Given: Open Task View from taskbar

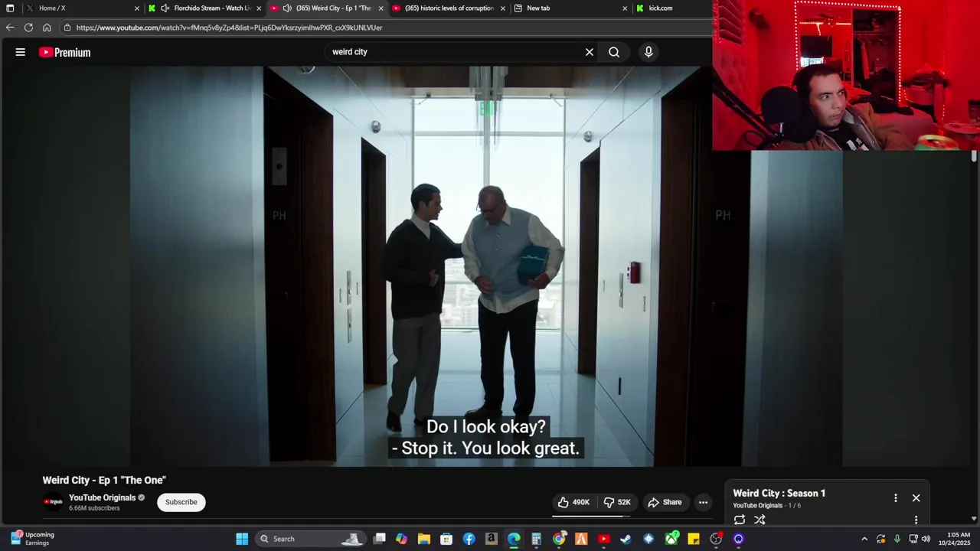Looking at the screenshot, I should pyautogui.click(x=379, y=539).
